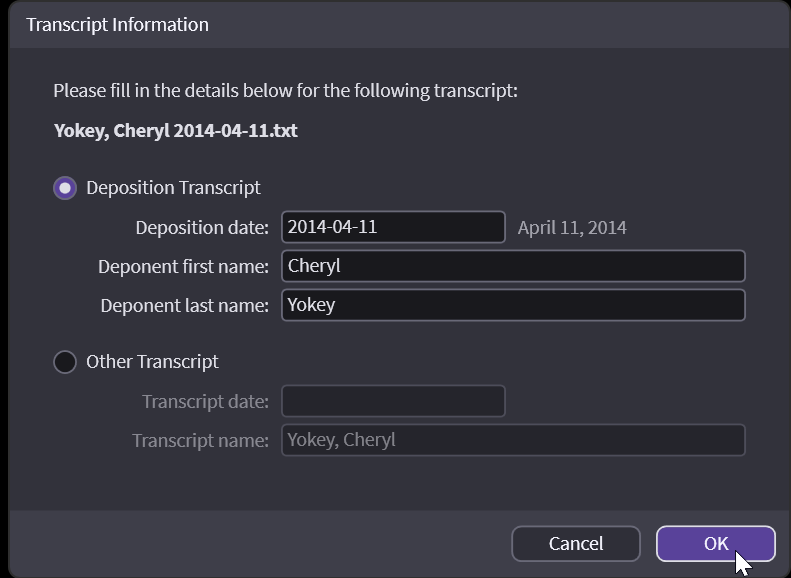This screenshot has width=791, height=578.
Task: Click the transcript filename Yokey, Cheryl 2014-04-11.txt
Action: click(175, 130)
